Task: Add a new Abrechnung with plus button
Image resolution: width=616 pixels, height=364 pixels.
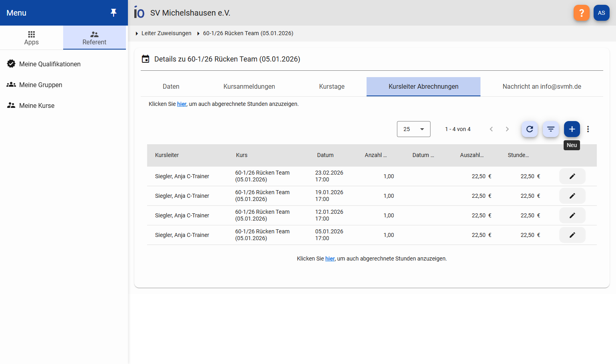Action: (x=572, y=129)
